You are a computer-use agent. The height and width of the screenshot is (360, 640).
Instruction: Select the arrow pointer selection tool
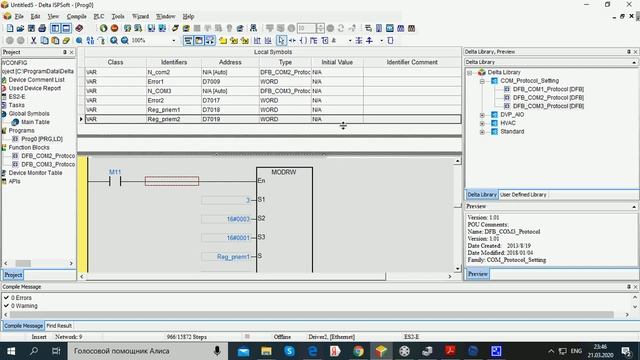coord(281,40)
